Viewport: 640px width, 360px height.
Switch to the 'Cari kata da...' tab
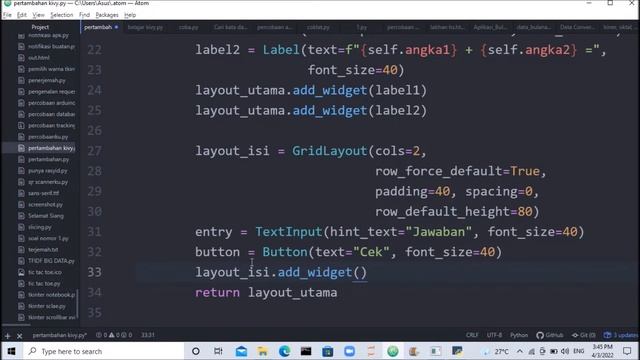point(231,27)
